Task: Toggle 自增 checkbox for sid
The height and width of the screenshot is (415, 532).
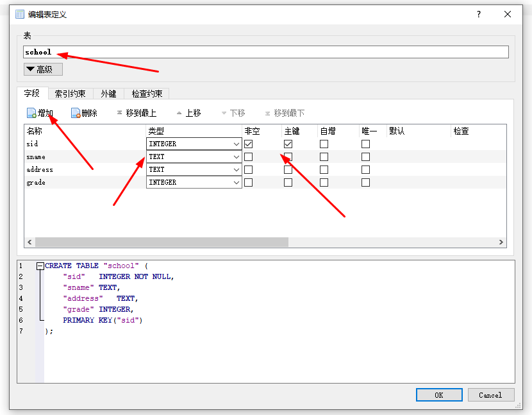Action: [x=324, y=144]
